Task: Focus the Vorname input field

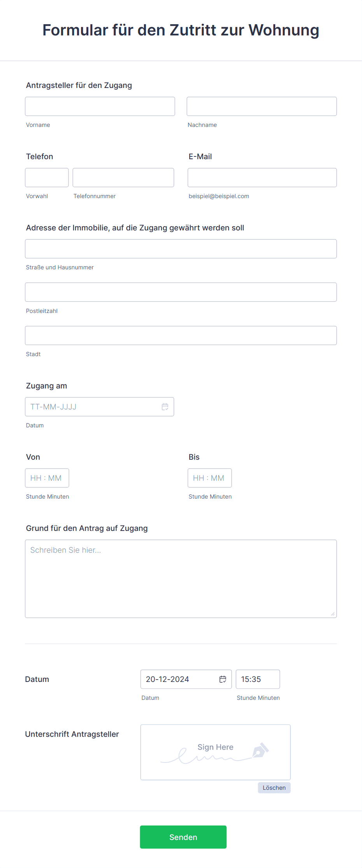Action: [x=100, y=106]
